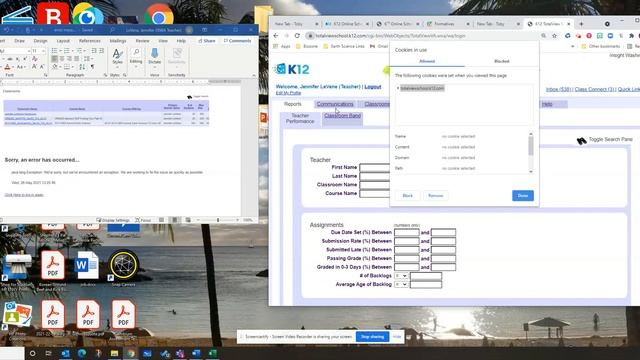Expand the Font dialog launcher in Word
Image resolution: width=640 pixels, height=360 pixels.
click(x=45, y=76)
